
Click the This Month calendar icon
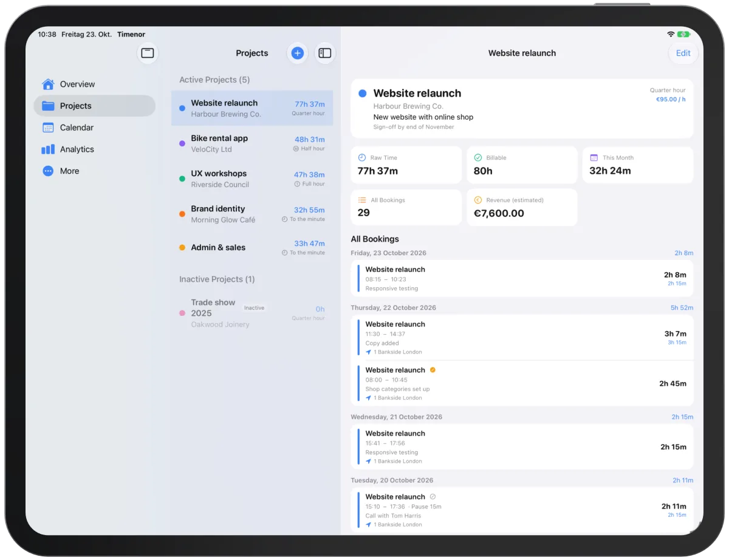(594, 157)
